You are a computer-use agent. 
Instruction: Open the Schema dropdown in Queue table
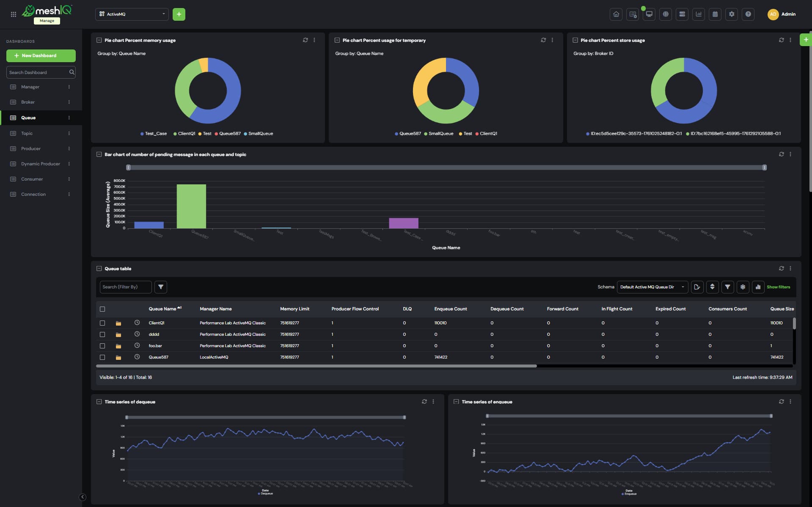(652, 287)
